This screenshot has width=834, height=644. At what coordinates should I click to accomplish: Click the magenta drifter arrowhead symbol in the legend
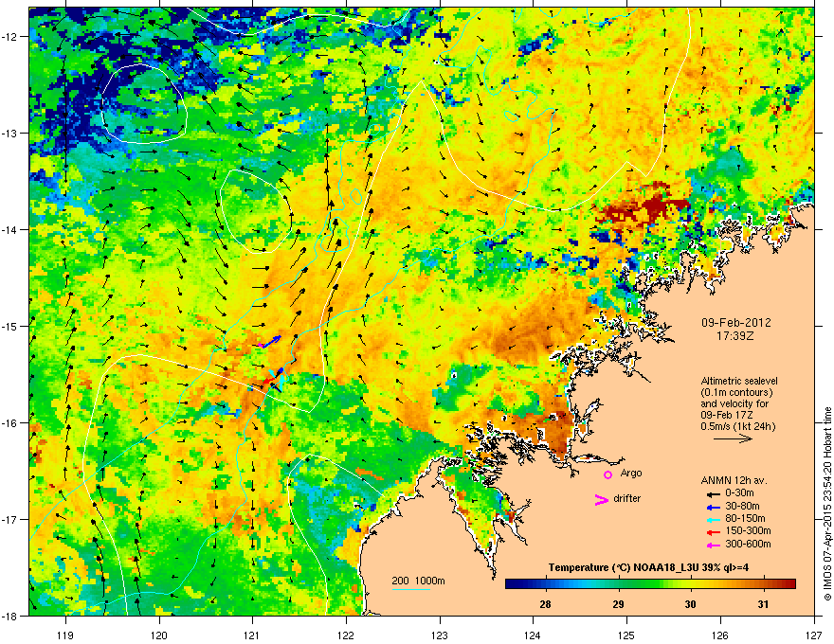coord(602,499)
